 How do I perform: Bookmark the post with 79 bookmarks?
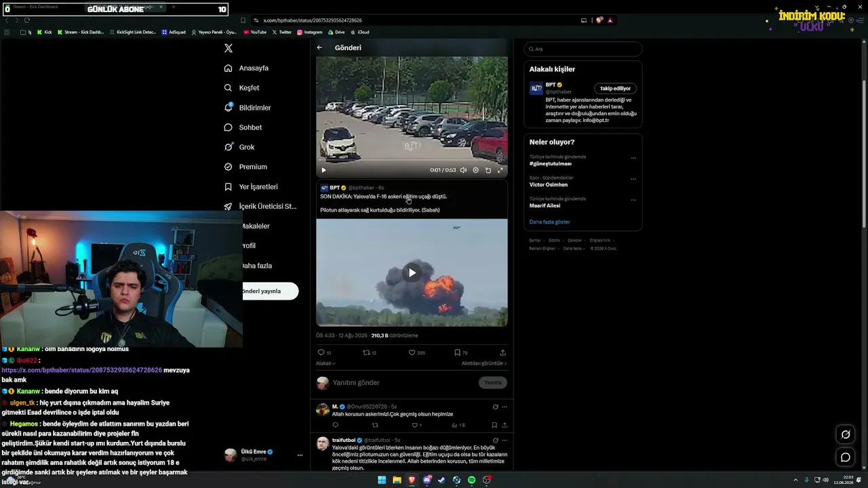(x=460, y=352)
